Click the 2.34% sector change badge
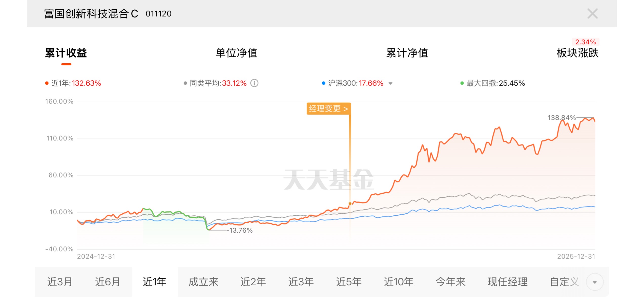Viewport: 644px width, 297px height. click(585, 42)
